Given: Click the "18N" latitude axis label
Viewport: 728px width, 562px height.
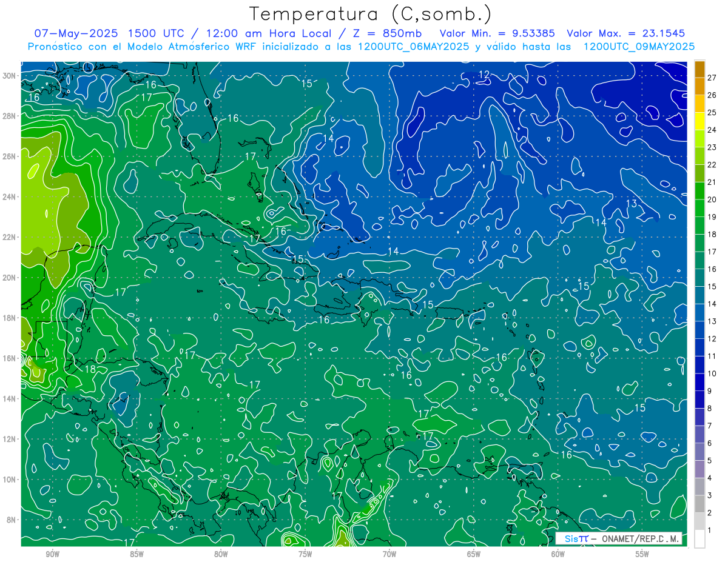Looking at the screenshot, I should click(9, 318).
